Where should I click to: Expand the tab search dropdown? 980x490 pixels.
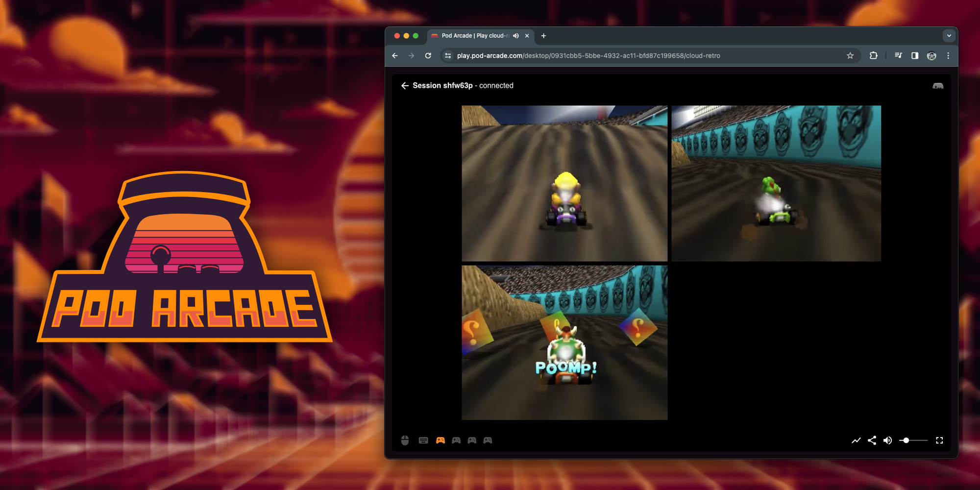pyautogui.click(x=949, y=36)
